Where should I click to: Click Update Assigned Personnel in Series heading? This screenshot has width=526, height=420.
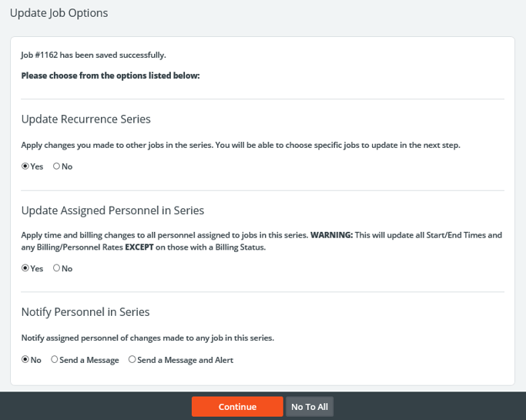tap(112, 210)
